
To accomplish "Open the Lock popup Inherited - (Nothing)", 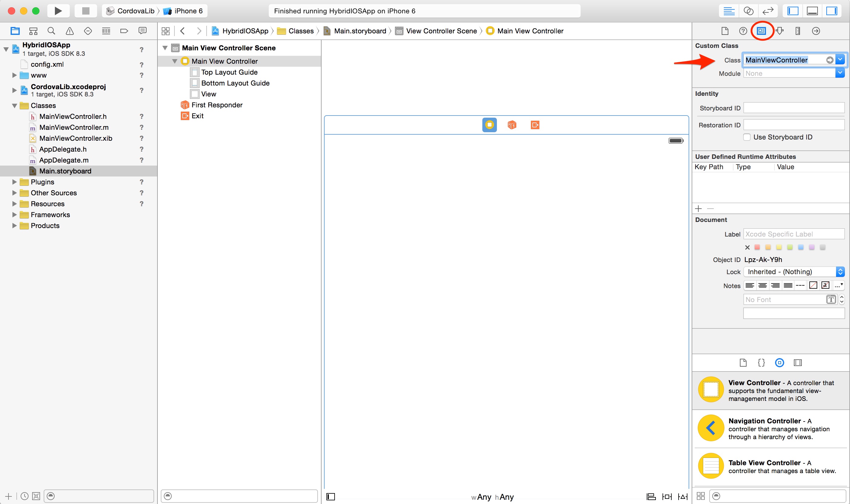I will click(x=794, y=272).
